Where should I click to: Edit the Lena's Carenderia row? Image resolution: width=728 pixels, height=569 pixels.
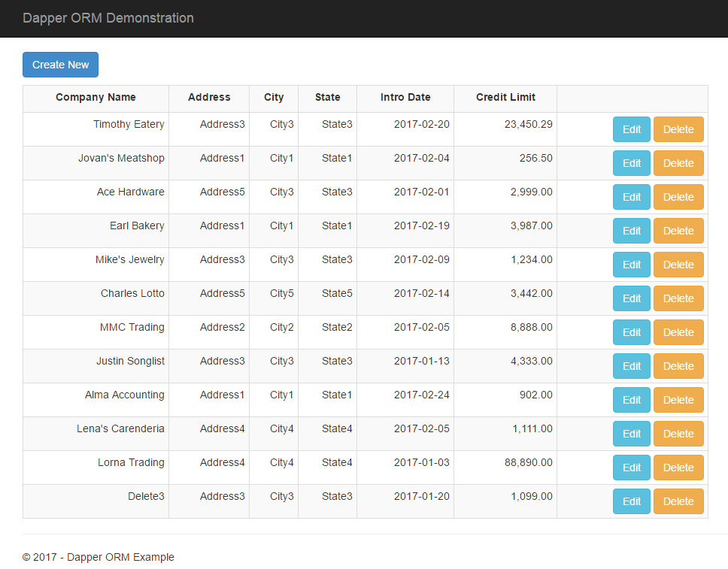(x=631, y=434)
